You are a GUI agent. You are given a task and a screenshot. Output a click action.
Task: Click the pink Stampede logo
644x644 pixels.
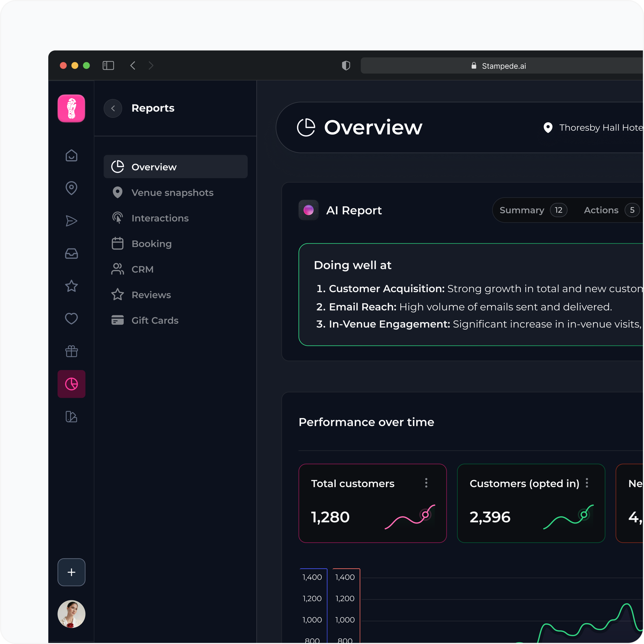coord(71,108)
